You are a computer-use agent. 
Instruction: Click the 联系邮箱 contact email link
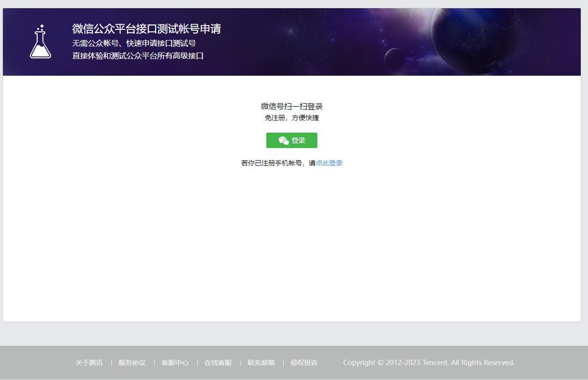[x=260, y=363]
